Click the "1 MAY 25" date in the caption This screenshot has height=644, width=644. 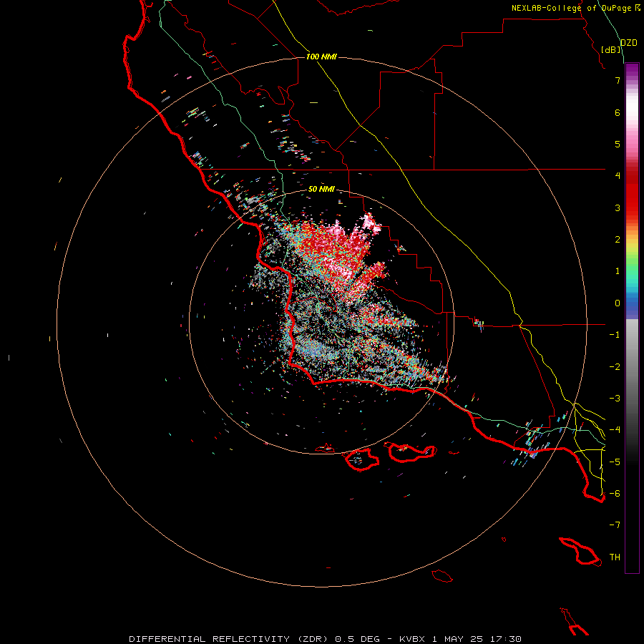click(x=459, y=639)
